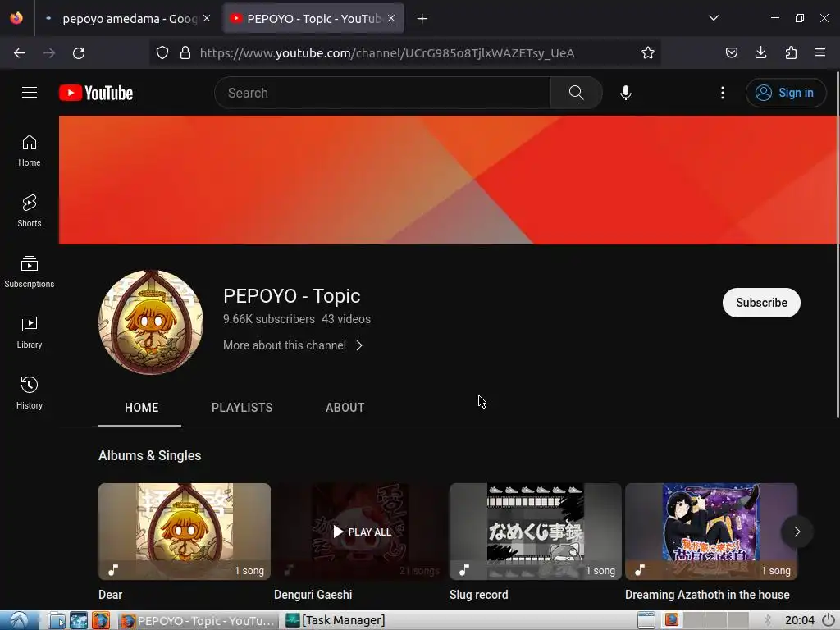This screenshot has width=840, height=630.
Task: Click the Denguri Gaeshi title link
Action: tap(313, 595)
